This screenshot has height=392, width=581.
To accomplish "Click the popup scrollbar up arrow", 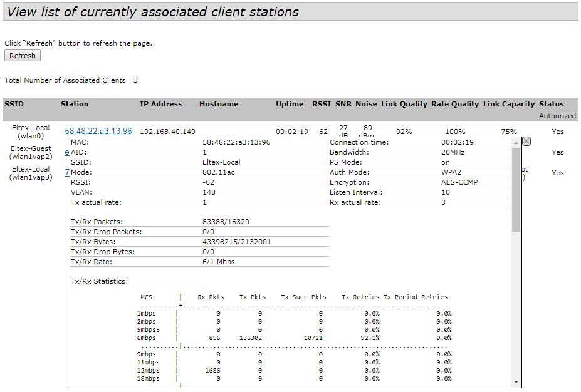I will pyautogui.click(x=516, y=142).
